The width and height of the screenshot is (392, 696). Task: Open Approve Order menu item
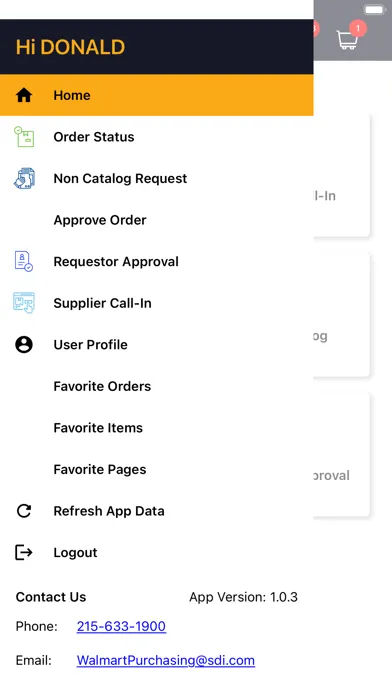click(x=100, y=220)
